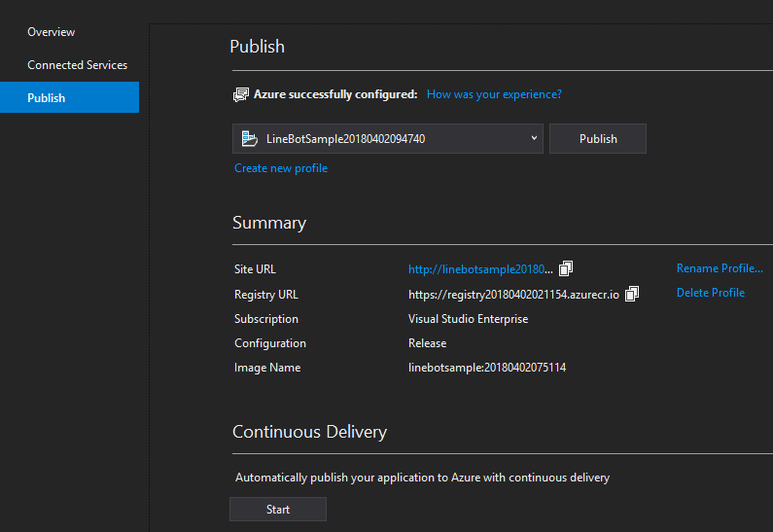This screenshot has height=532, width=773.
Task: Click the linebotsample image name value
Action: (x=486, y=368)
